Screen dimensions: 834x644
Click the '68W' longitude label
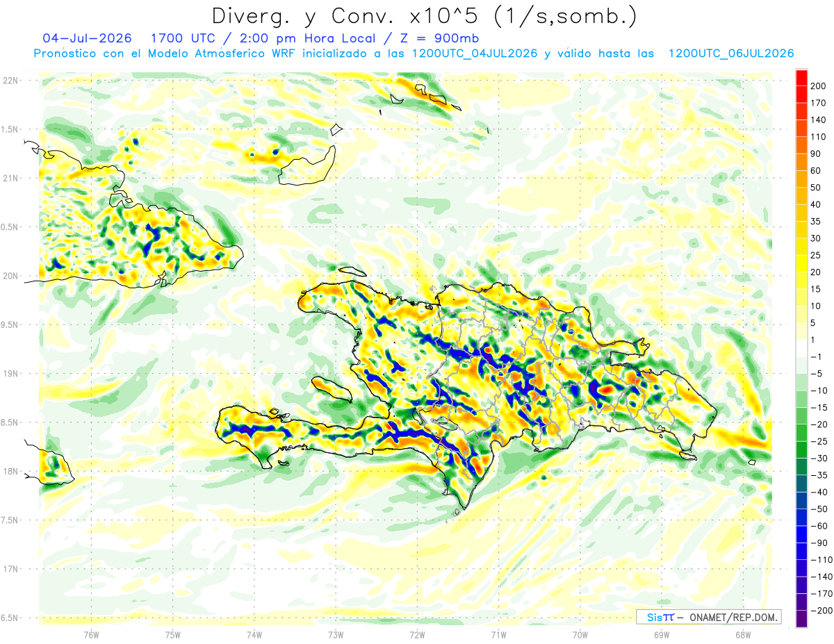pyautogui.click(x=743, y=634)
